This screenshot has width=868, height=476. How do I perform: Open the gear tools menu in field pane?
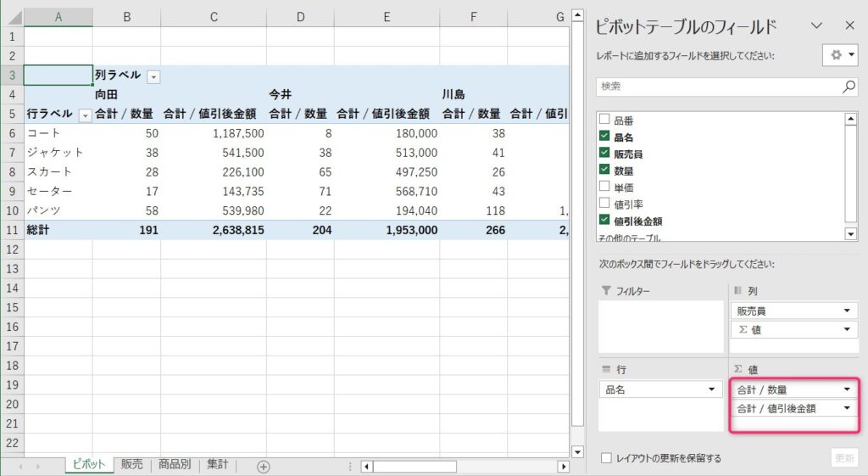point(840,55)
